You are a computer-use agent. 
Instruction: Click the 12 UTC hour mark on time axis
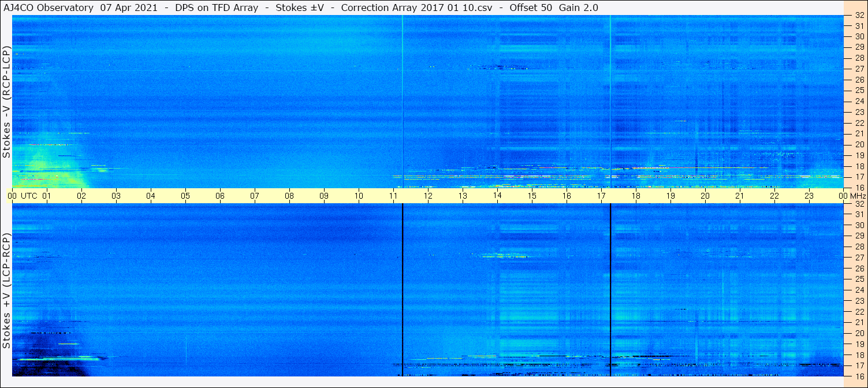click(x=428, y=196)
